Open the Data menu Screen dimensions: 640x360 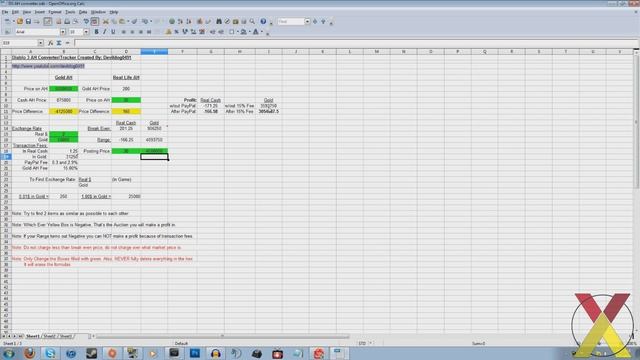click(83, 12)
